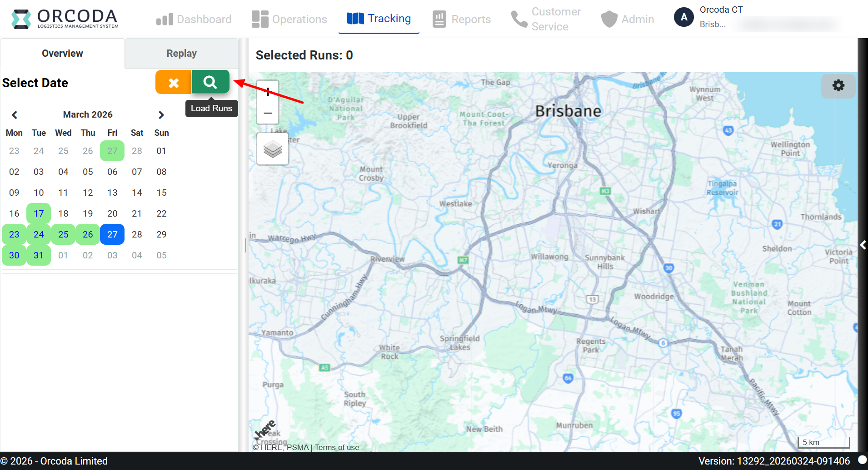868x470 pixels.
Task: Click the panel splitter handle
Action: [243, 245]
